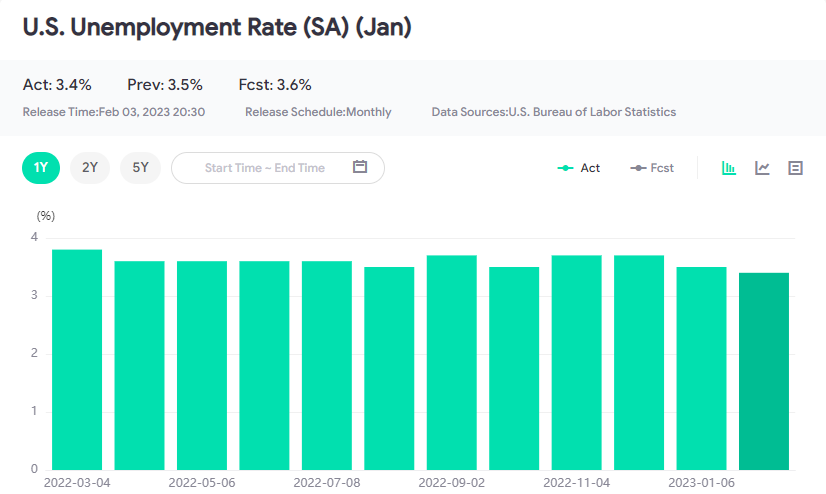Image resolution: width=826 pixels, height=494 pixels.
Task: Select the darkest green final bar
Action: click(764, 371)
